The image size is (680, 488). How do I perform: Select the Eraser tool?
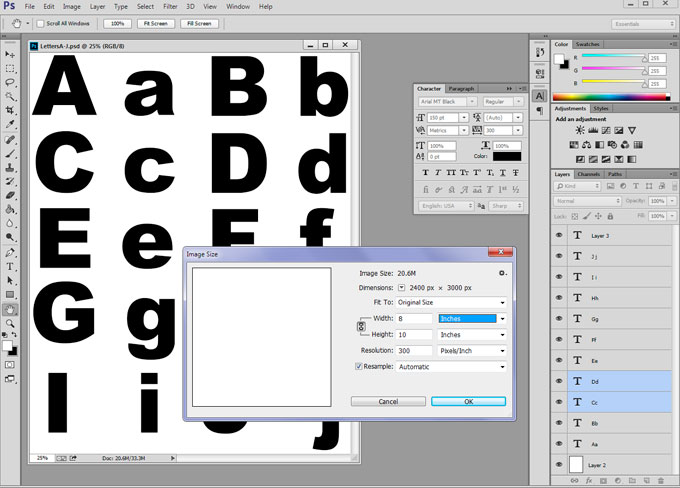pyautogui.click(x=10, y=195)
